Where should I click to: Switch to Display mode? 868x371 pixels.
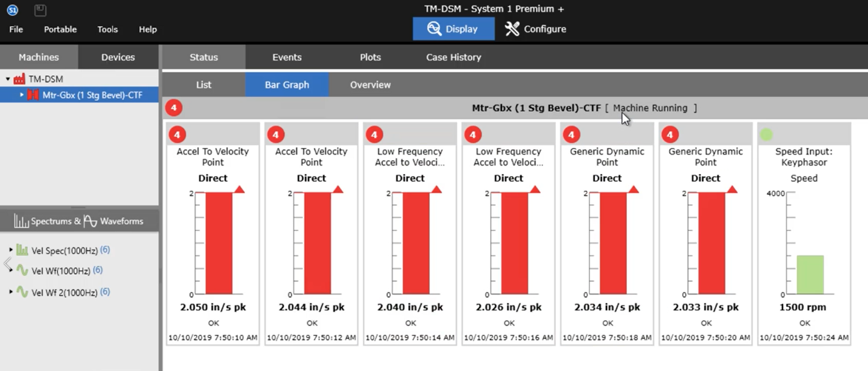(454, 29)
